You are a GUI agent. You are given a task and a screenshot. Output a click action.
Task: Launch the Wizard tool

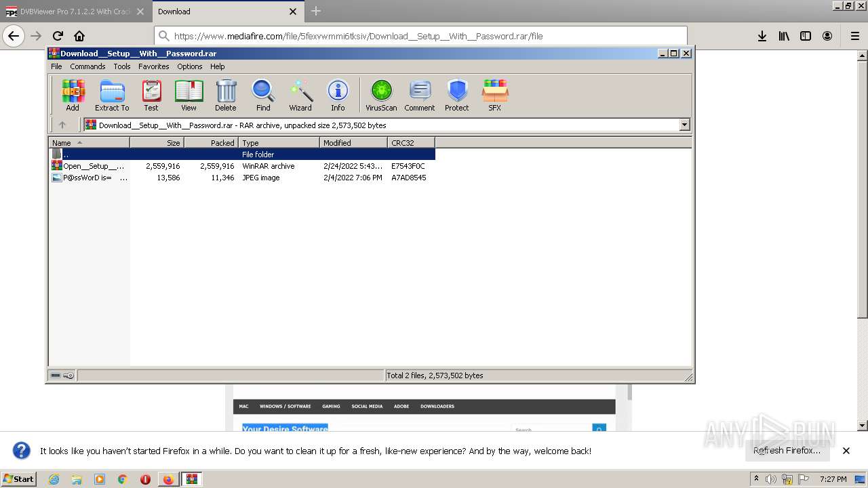(x=300, y=95)
